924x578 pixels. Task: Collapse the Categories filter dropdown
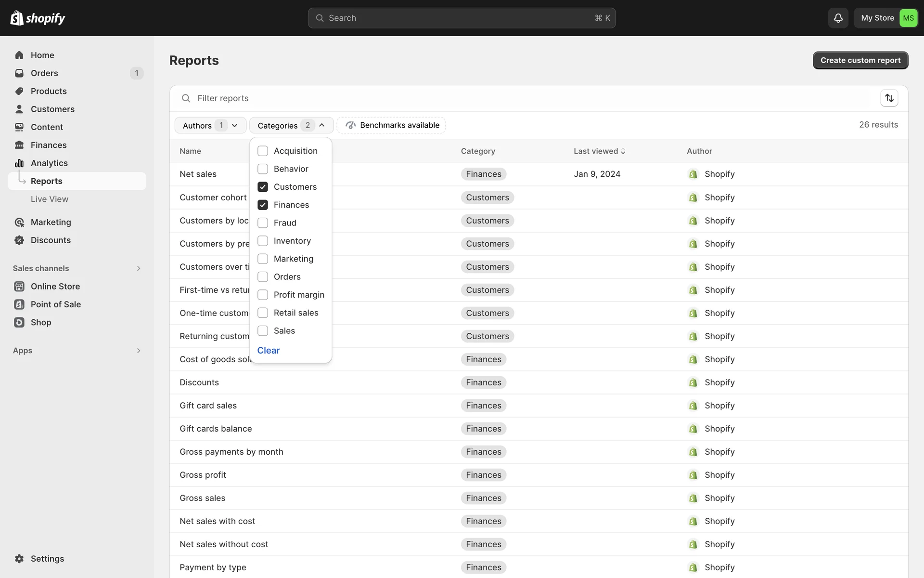coord(291,125)
